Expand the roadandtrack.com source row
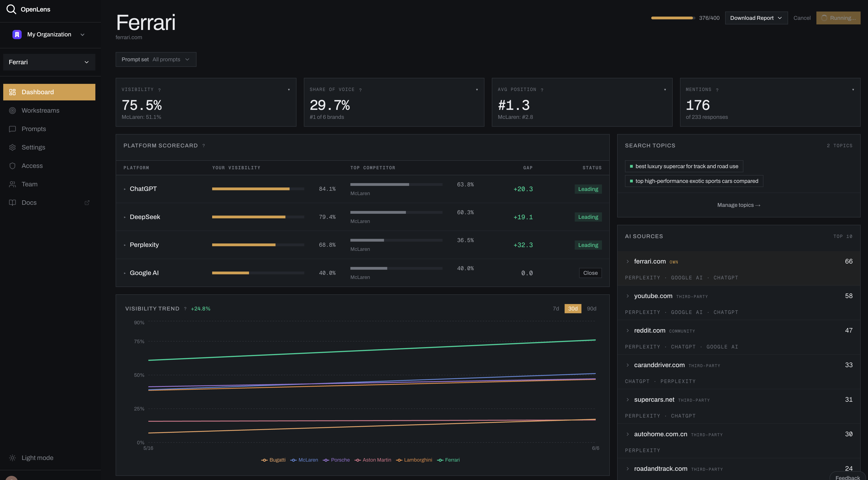The image size is (868, 480). pyautogui.click(x=628, y=468)
